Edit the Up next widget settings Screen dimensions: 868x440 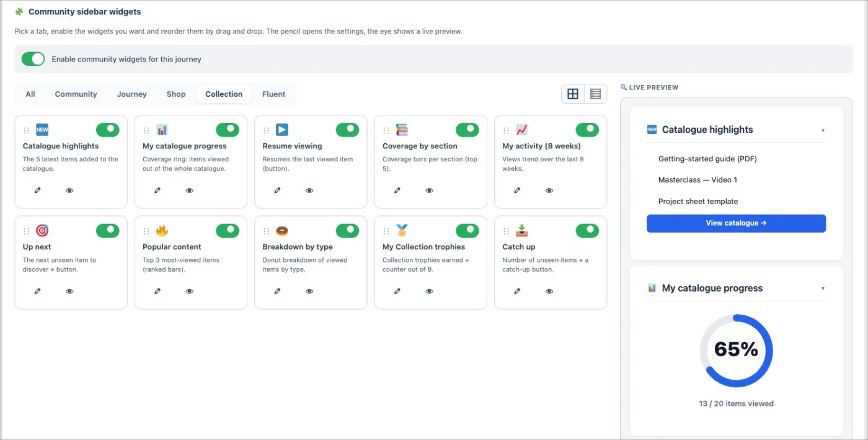coord(38,291)
